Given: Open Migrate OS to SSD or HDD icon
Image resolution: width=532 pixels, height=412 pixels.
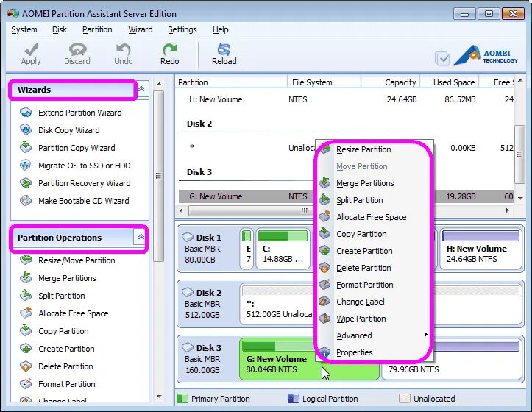Looking at the screenshot, I should coord(26,166).
